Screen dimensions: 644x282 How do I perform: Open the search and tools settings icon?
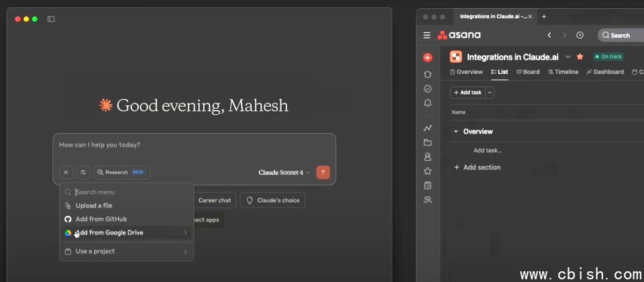[x=83, y=173]
